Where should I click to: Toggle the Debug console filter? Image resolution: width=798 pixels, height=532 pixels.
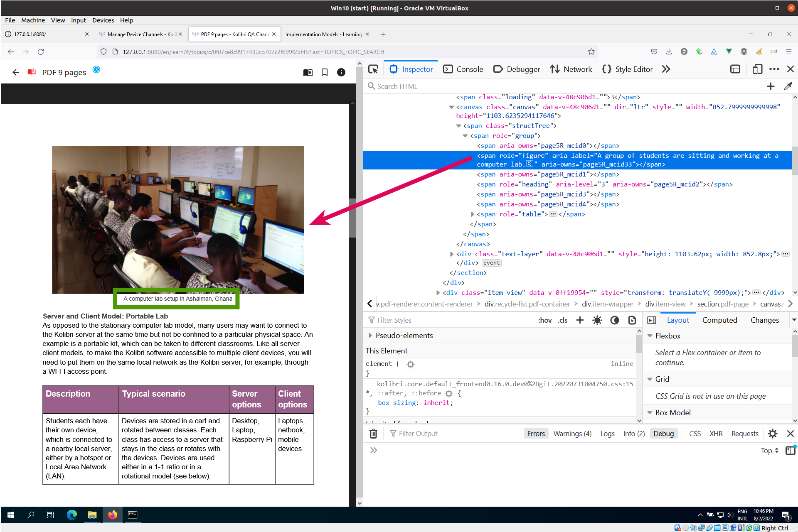click(x=663, y=434)
